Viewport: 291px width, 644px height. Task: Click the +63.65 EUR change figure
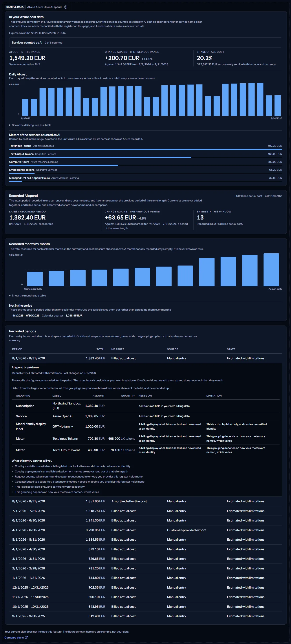click(120, 218)
